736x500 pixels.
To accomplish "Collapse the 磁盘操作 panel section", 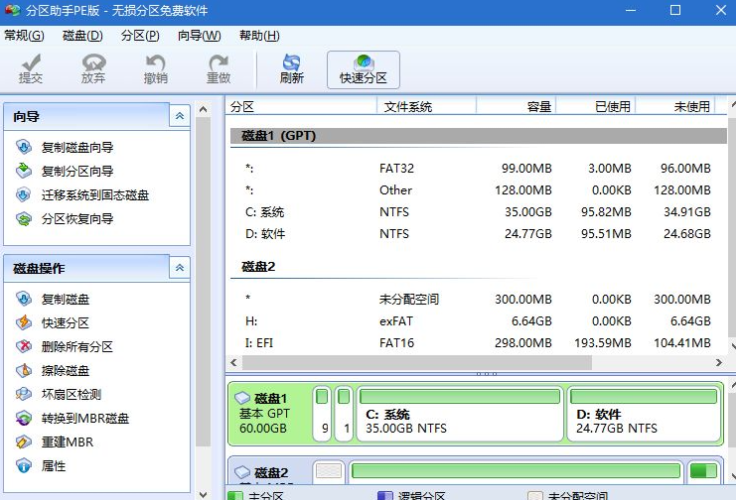I will [179, 268].
